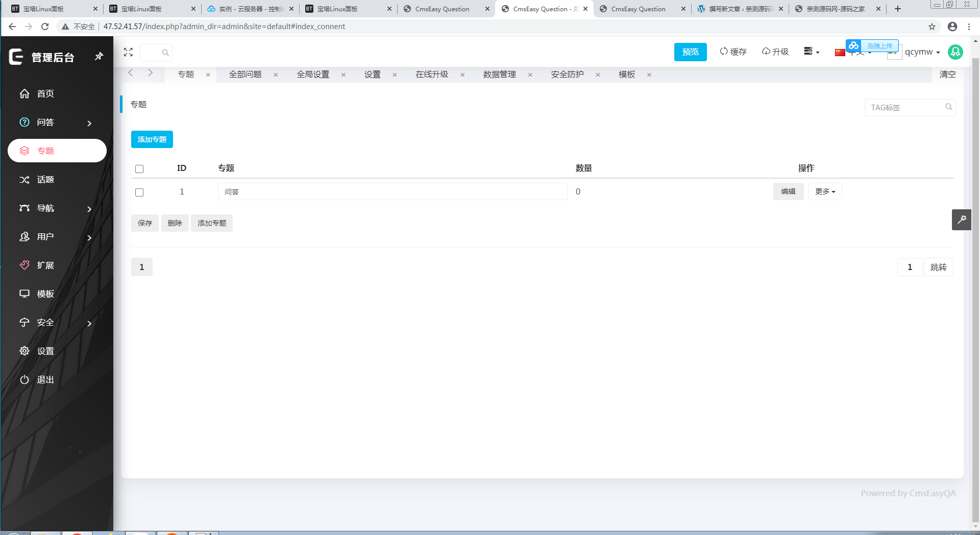Screen dimensions: 980x535
Task: Click the dark wrench tool button at right edge
Action: pyautogui.click(x=962, y=220)
